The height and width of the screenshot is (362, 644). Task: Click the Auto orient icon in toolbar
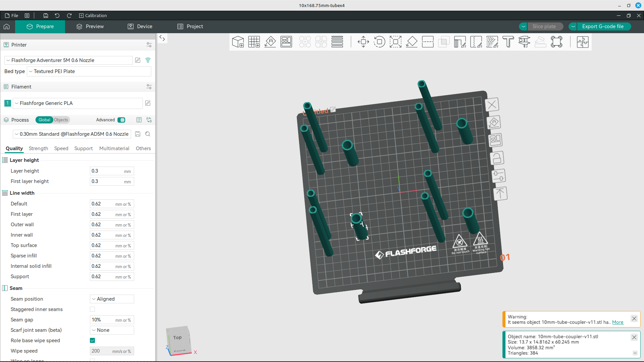[x=270, y=42]
